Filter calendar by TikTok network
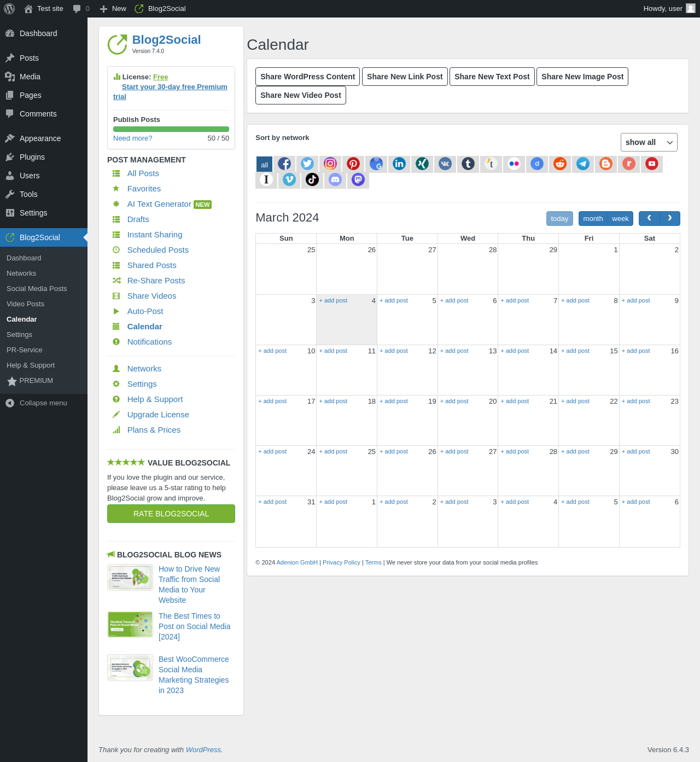Image resolution: width=700 pixels, height=762 pixels. coord(312,179)
